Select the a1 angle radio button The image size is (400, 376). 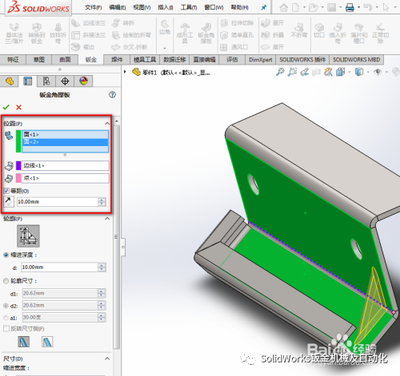pos(6,318)
